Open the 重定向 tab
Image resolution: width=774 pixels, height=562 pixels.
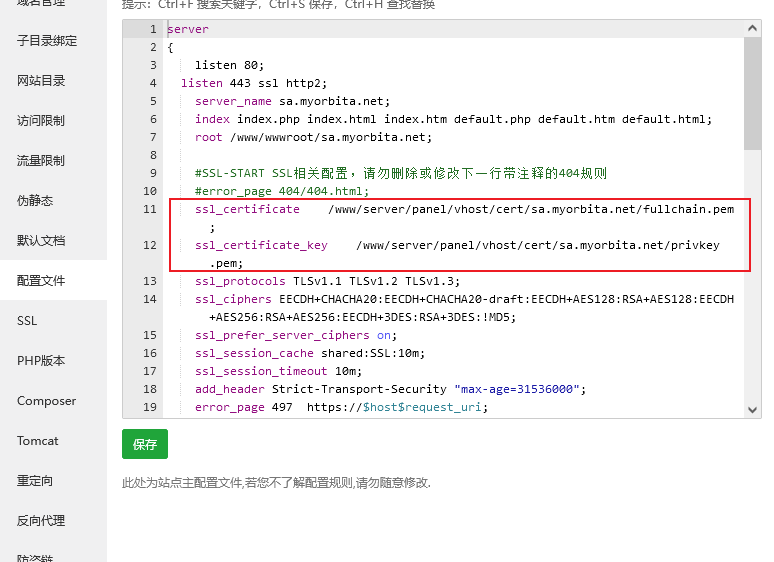click(35, 481)
